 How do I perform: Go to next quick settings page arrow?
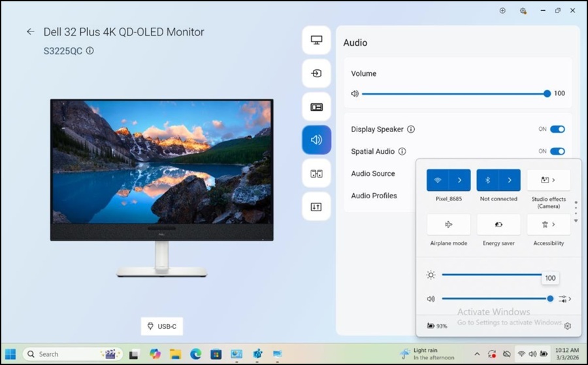576,221
